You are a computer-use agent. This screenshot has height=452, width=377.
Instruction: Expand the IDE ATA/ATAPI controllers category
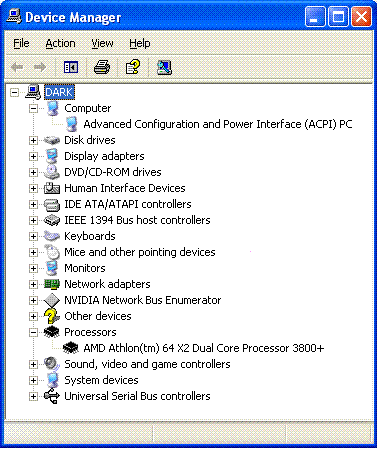(x=33, y=204)
